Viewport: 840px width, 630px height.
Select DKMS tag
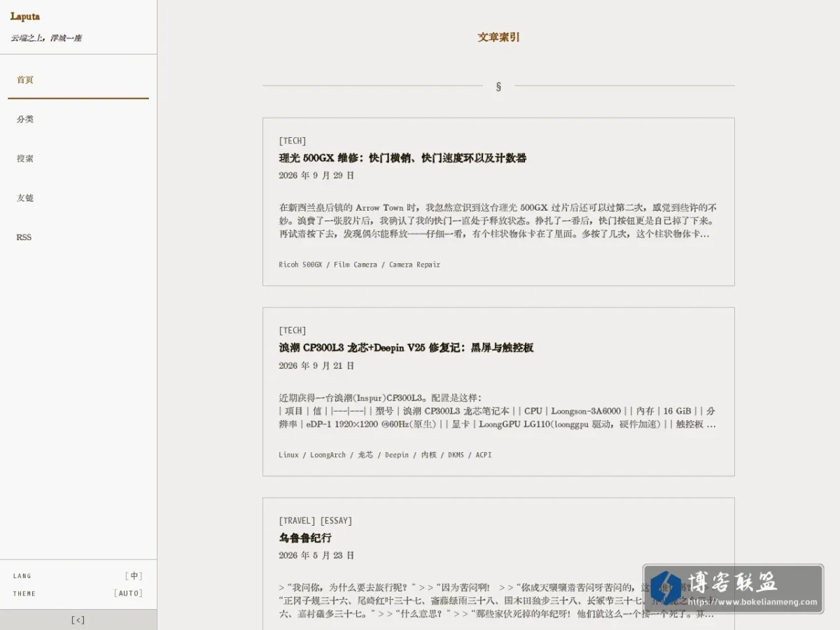click(x=456, y=455)
